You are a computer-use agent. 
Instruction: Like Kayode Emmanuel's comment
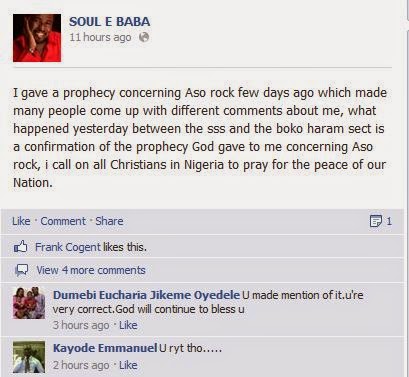tap(128, 365)
